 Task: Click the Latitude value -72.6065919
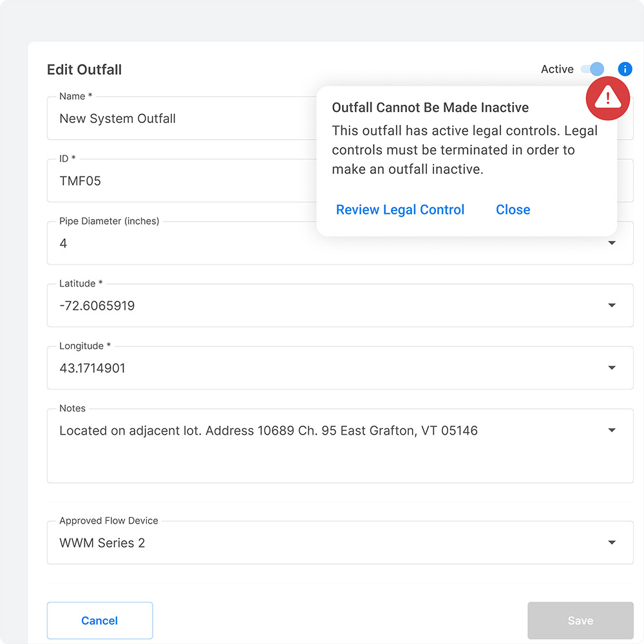[x=97, y=305]
